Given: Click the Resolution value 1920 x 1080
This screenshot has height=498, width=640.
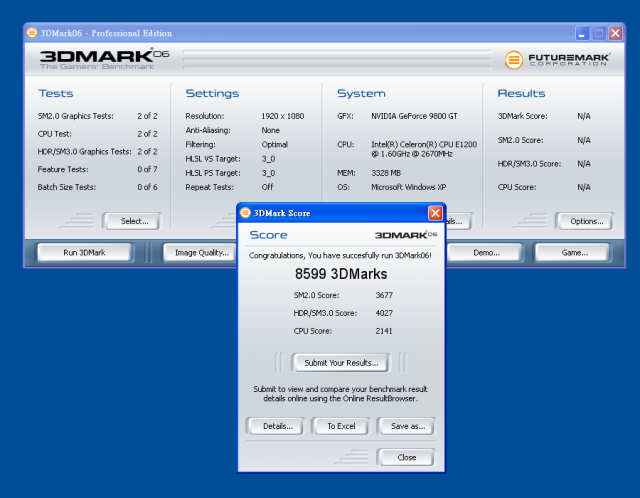Looking at the screenshot, I should coord(283,116).
